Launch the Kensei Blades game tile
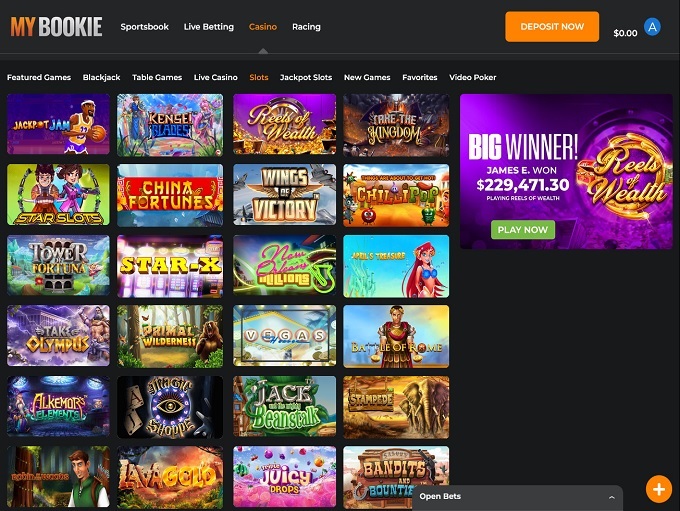680x511 pixels. (x=170, y=125)
